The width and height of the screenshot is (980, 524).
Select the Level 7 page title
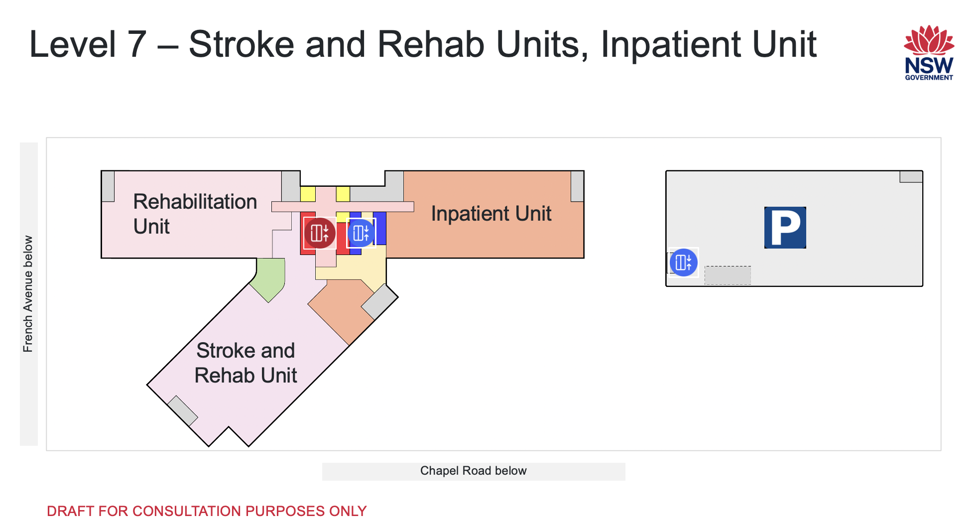pyautogui.click(x=423, y=44)
